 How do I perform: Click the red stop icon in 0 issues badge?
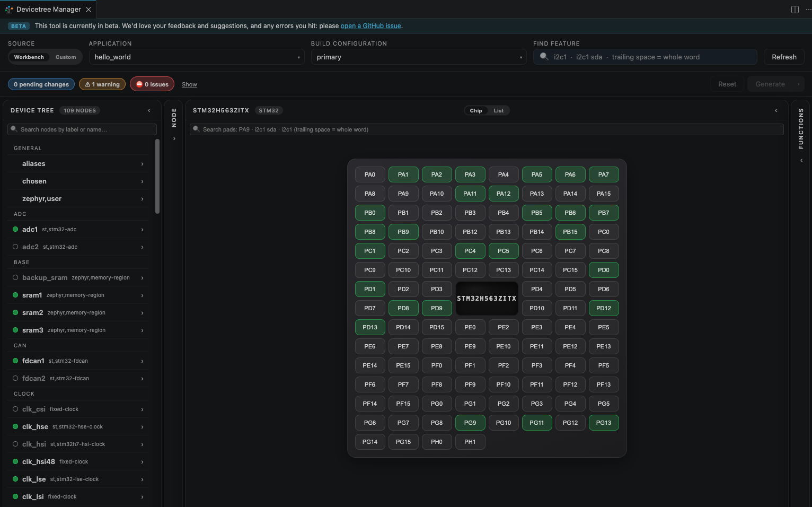pyautogui.click(x=139, y=84)
